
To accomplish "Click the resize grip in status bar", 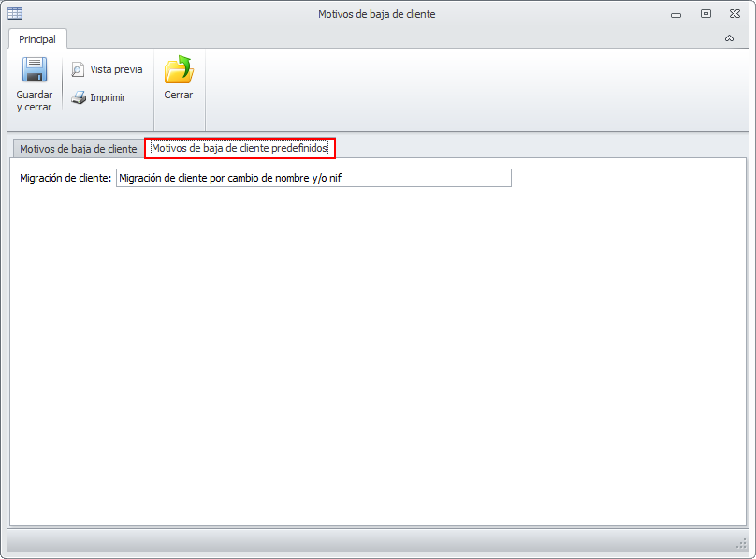I will click(742, 544).
